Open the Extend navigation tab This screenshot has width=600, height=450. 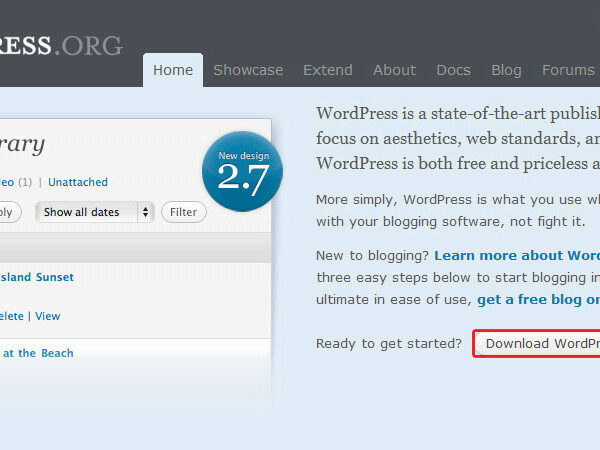[x=328, y=70]
